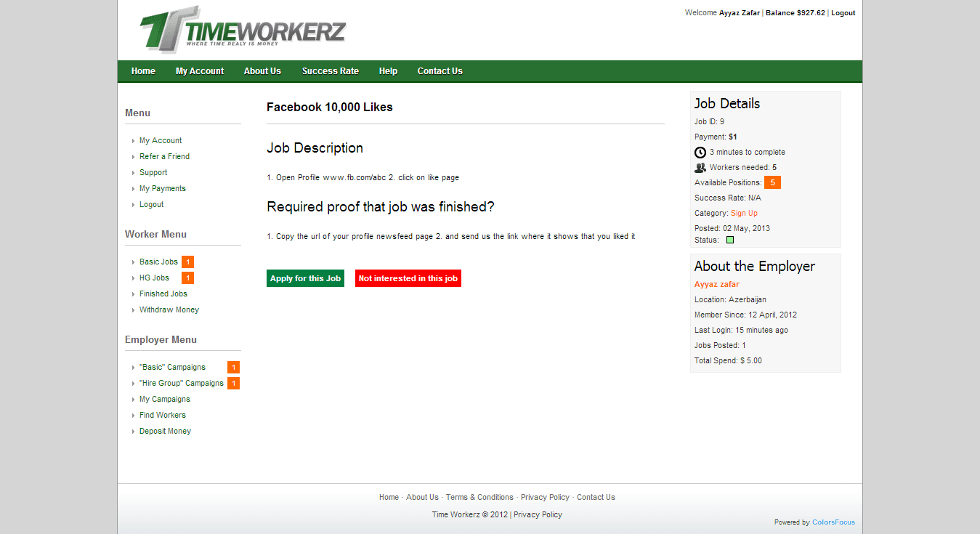The image size is (980, 534).
Task: Click the Job ID: 9 text
Action: coord(709,122)
